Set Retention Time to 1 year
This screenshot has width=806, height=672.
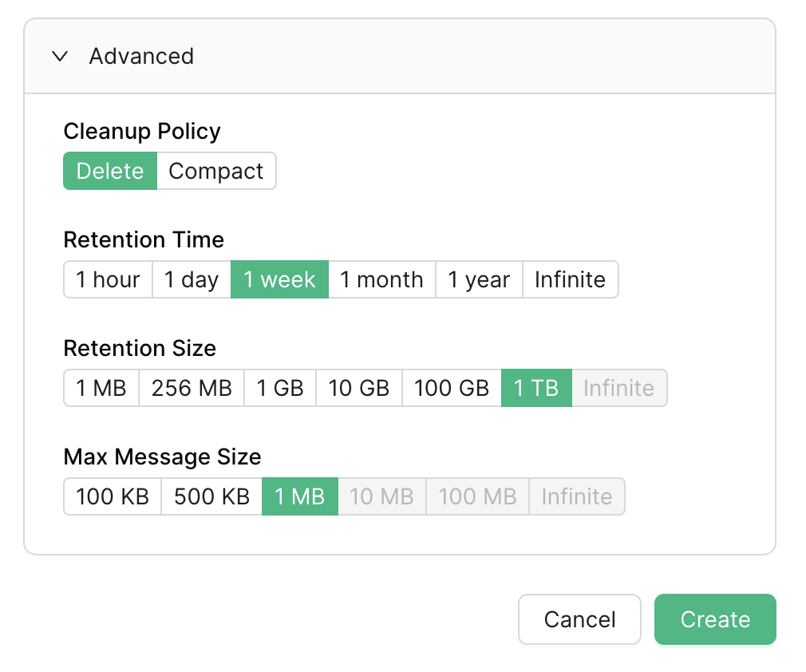pyautogui.click(x=479, y=279)
